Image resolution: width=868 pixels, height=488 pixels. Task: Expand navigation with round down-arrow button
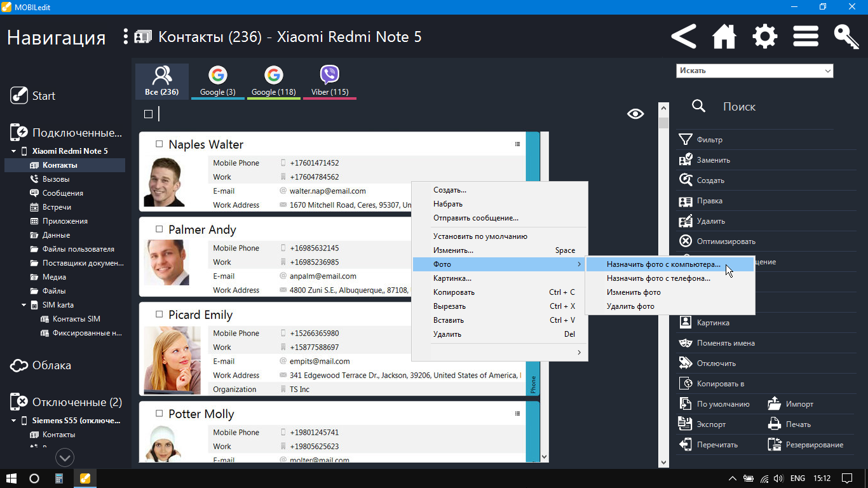point(65,457)
